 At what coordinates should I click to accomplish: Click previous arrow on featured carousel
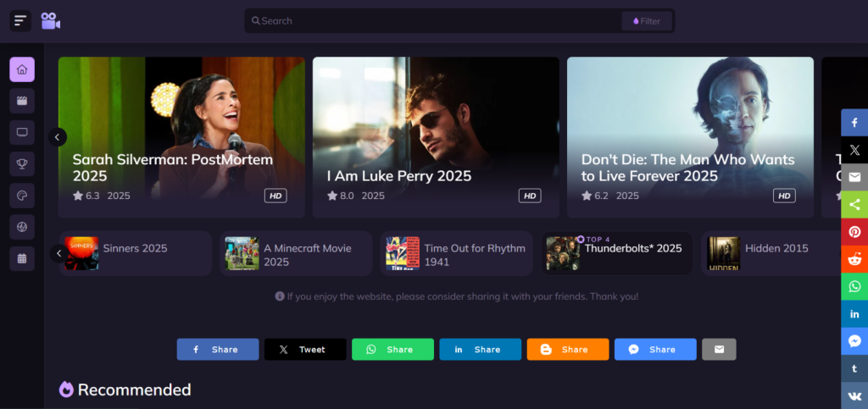57,137
